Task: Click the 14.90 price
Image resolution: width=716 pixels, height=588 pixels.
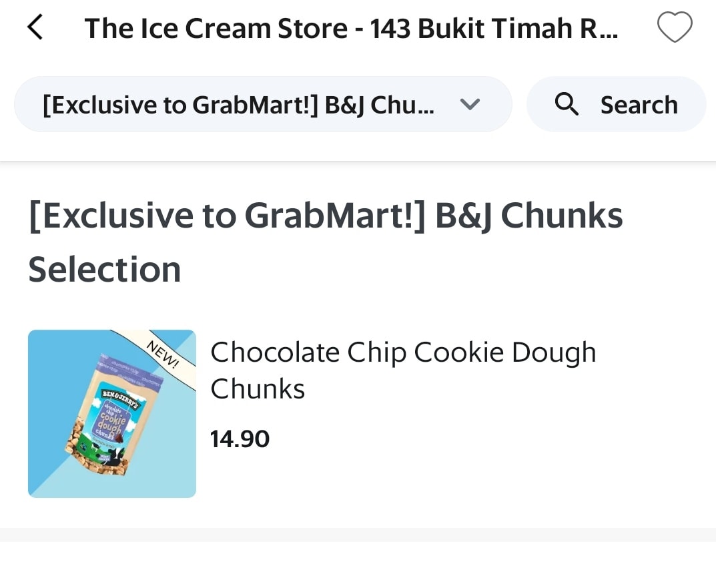Action: [x=240, y=439]
